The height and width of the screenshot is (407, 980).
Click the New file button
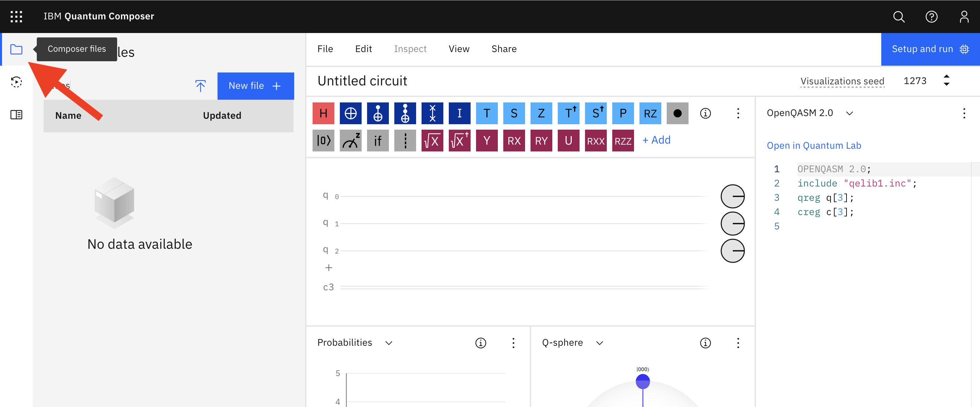[x=255, y=86]
